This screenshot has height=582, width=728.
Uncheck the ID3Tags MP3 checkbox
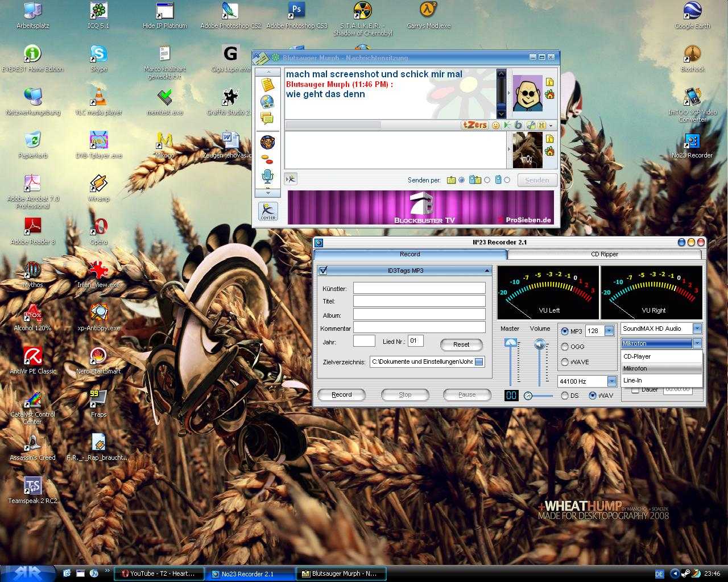pyautogui.click(x=324, y=271)
